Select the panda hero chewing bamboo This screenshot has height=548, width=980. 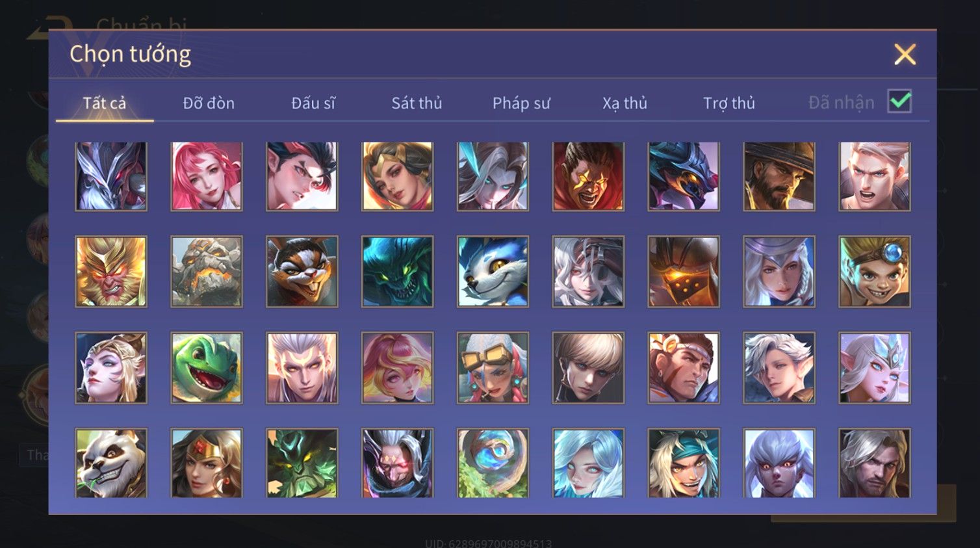(111, 463)
